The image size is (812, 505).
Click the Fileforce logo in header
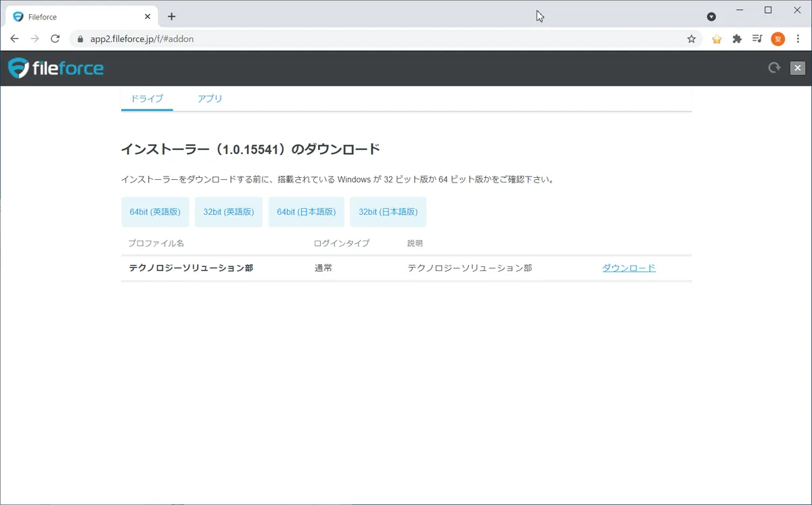point(55,68)
